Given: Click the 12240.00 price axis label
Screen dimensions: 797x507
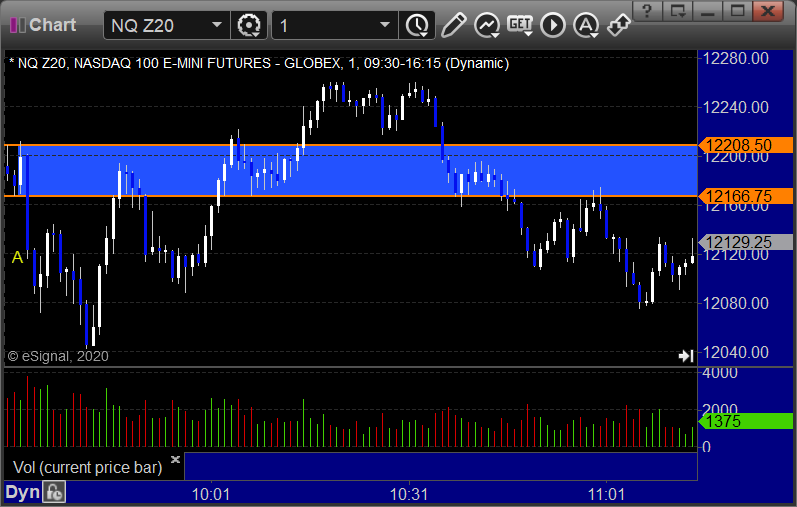Looking at the screenshot, I should (735, 107).
